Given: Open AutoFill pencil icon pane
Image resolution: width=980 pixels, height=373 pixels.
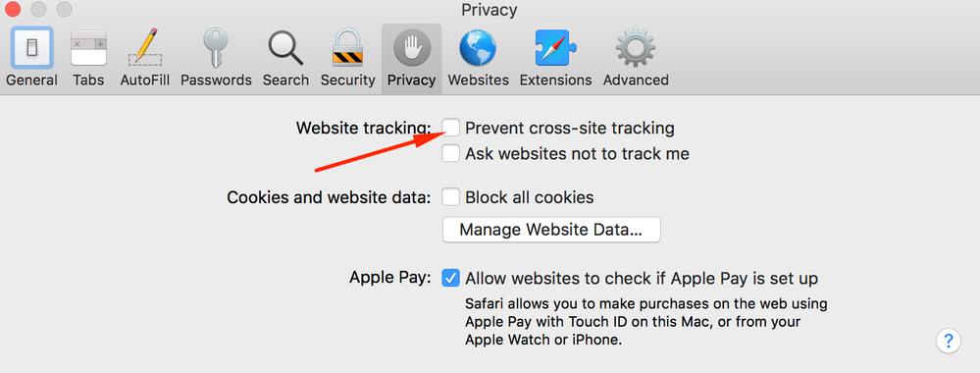Looking at the screenshot, I should [145, 57].
